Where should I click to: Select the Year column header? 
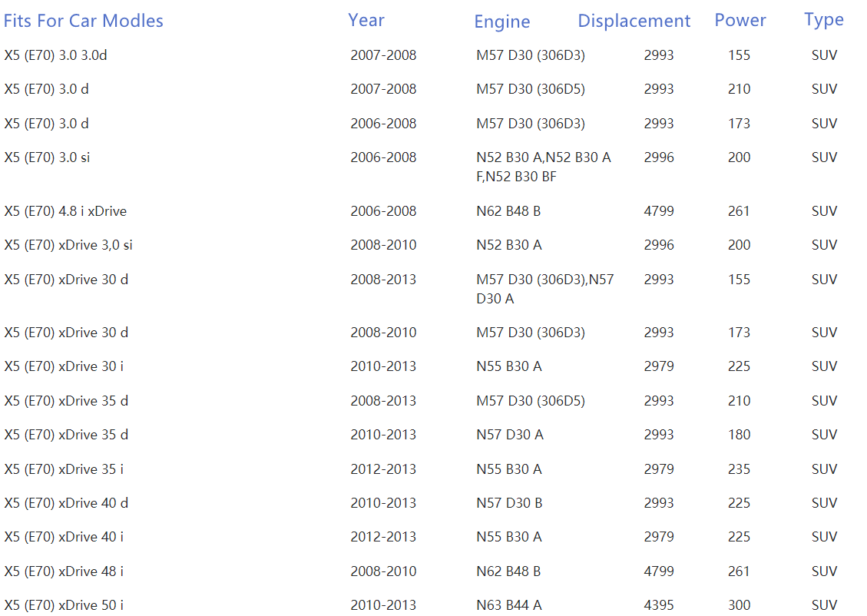click(366, 21)
